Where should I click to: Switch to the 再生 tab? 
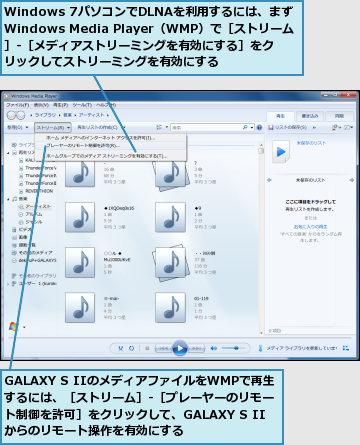coord(280,116)
